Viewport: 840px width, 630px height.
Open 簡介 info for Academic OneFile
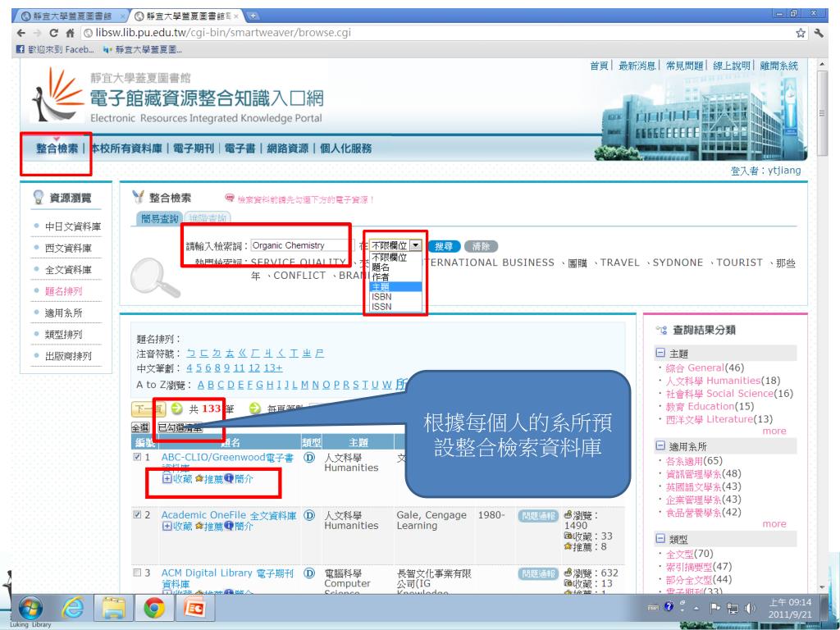pos(239,527)
